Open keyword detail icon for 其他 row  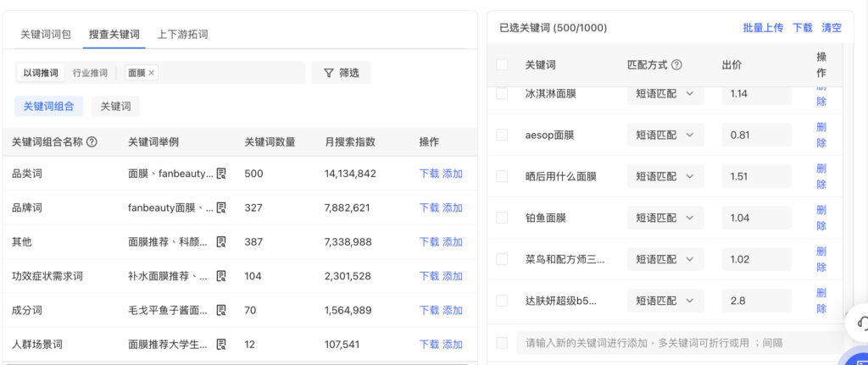[x=221, y=242]
